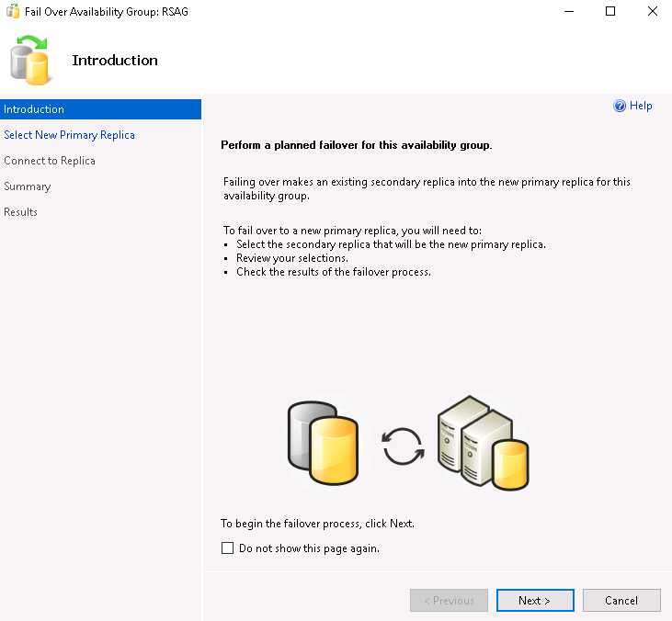Open the Summary step in sidebar
The height and width of the screenshot is (621, 672).
click(28, 186)
